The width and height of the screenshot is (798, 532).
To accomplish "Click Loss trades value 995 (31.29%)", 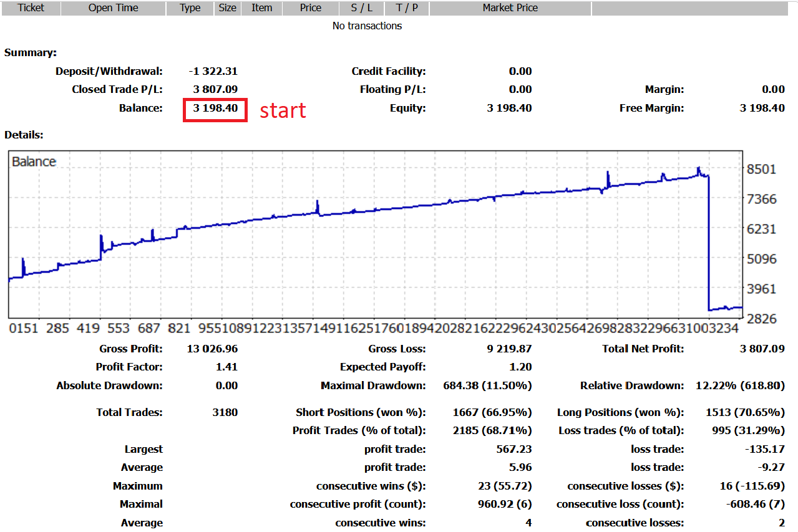I will point(748,431).
